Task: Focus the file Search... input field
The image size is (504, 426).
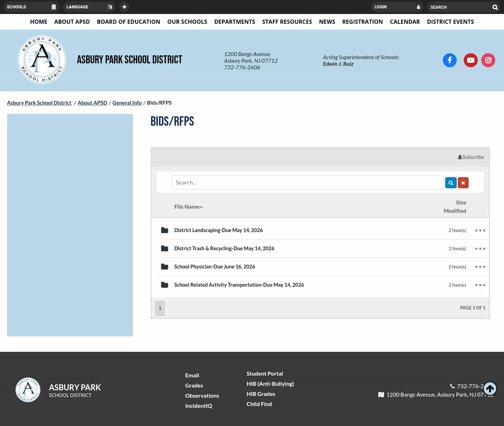Action: point(308,182)
